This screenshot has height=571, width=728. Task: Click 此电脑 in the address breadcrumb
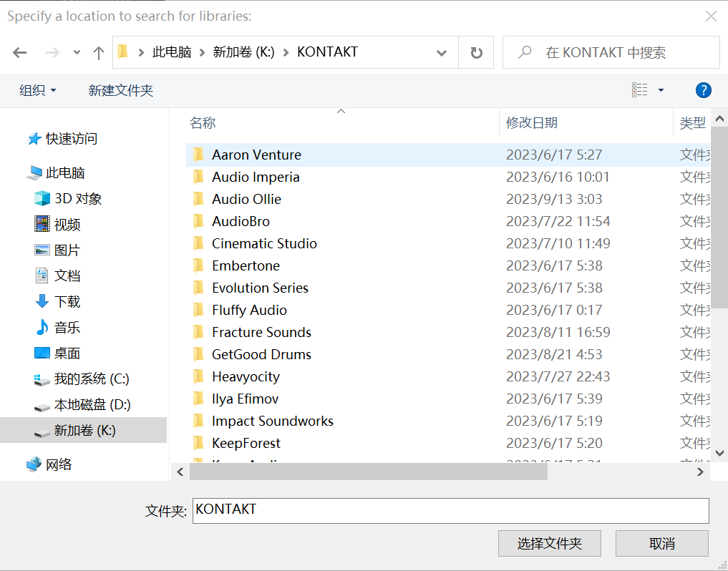point(172,52)
